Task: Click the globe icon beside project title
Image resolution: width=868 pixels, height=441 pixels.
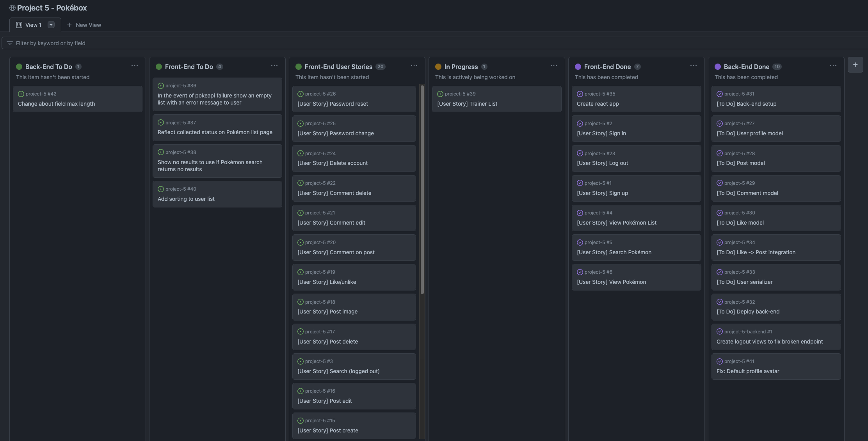Action: pyautogui.click(x=12, y=8)
